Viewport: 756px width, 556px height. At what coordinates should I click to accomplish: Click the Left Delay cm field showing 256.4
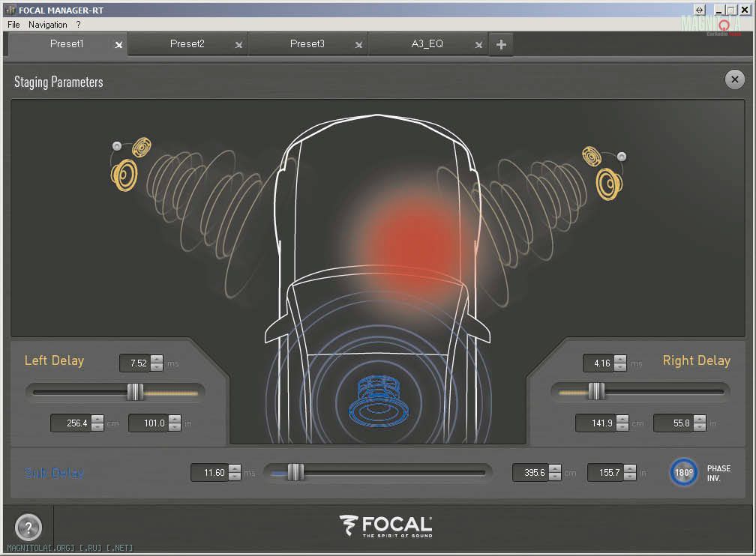[71, 423]
